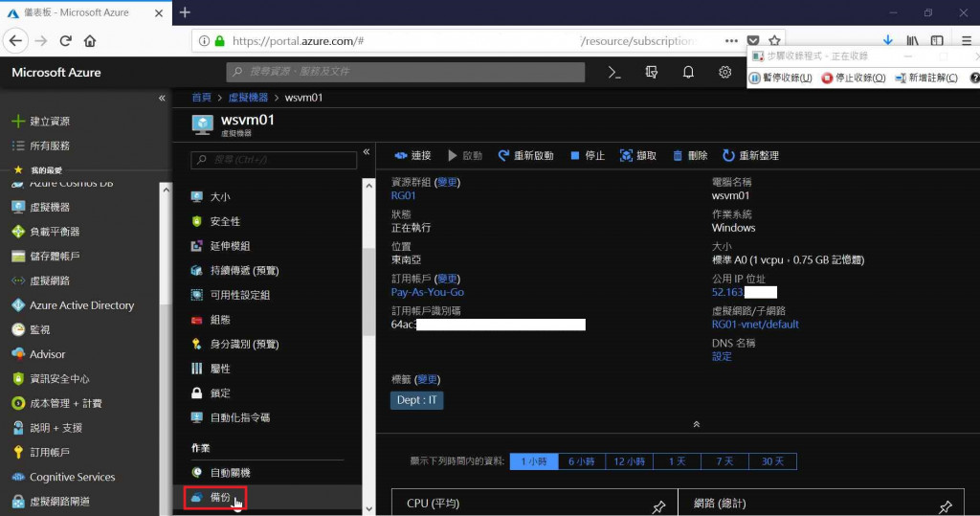
Task: Click 連接 to connect to the VM
Action: (x=412, y=156)
